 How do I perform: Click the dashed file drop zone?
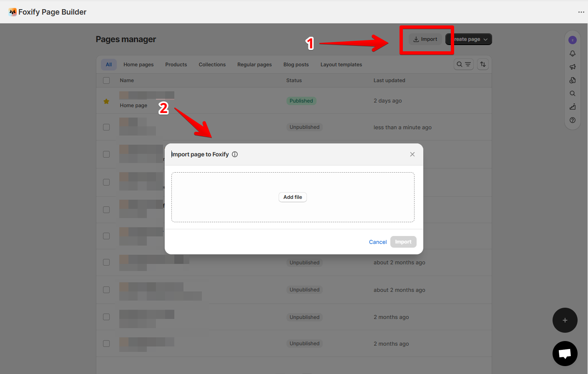point(293,197)
